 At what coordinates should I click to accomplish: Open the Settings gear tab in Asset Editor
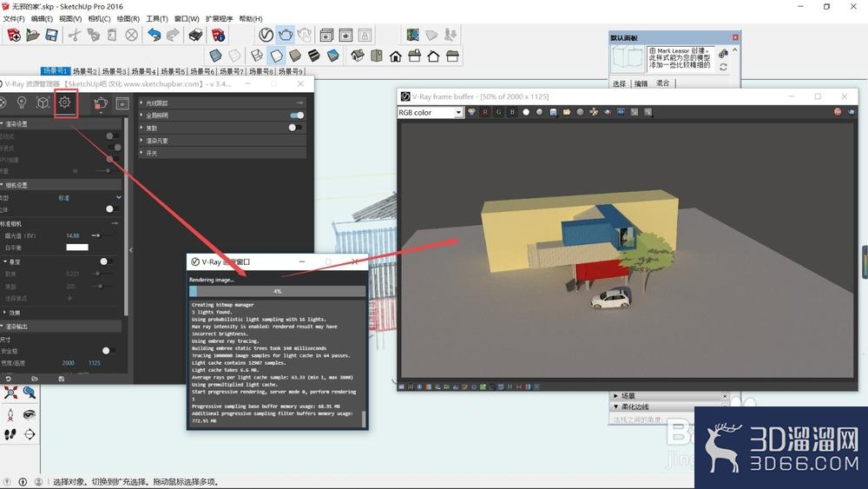(65, 102)
